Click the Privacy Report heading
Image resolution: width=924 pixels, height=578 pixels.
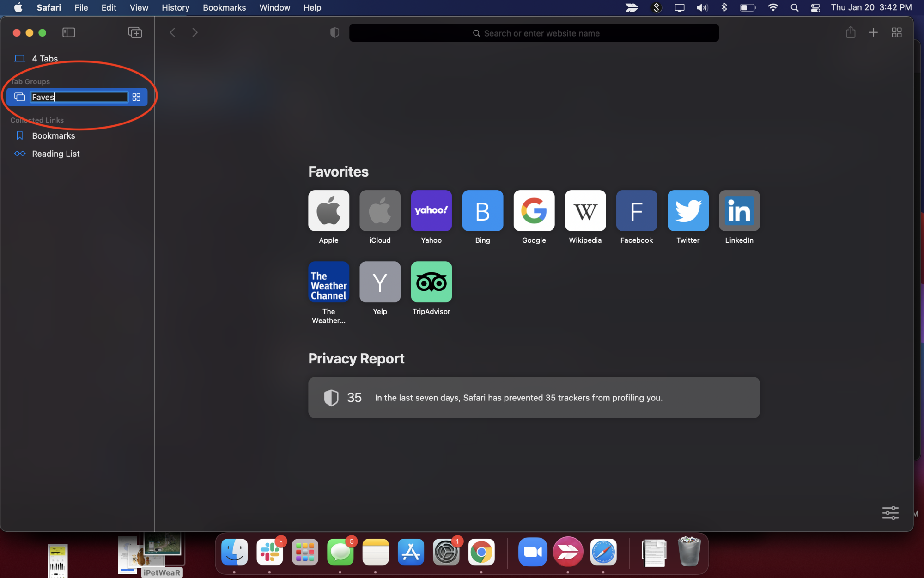pos(356,358)
